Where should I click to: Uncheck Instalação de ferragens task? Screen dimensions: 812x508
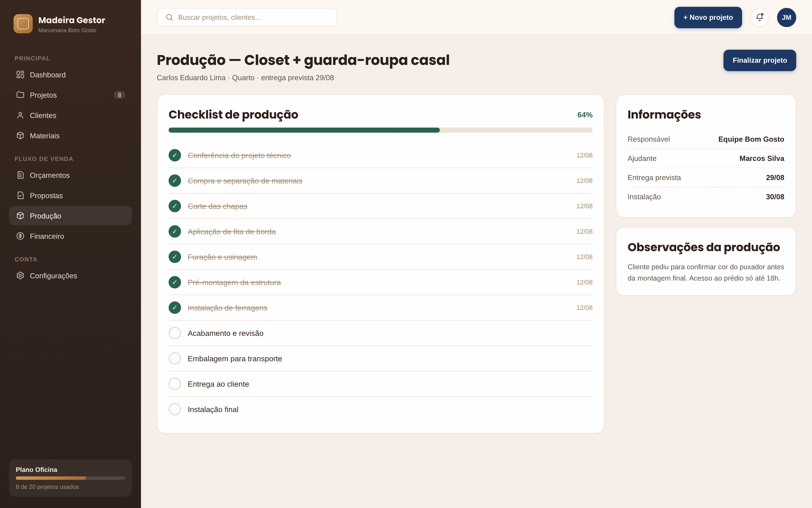pyautogui.click(x=175, y=308)
